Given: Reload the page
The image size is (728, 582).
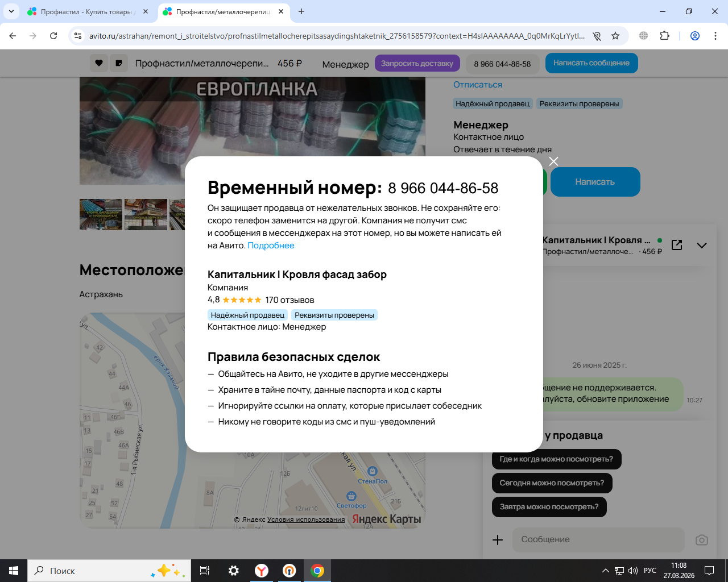Looking at the screenshot, I should point(53,36).
